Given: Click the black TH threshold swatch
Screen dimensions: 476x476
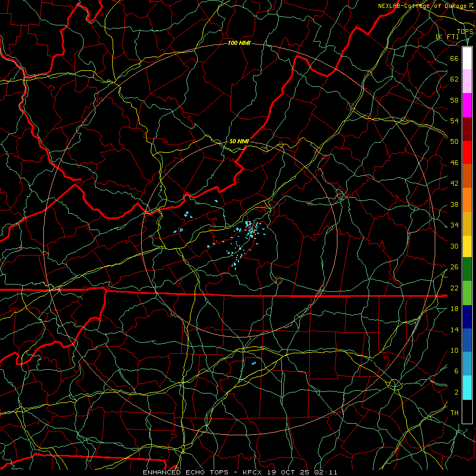Looking at the screenshot, I should [x=467, y=411].
